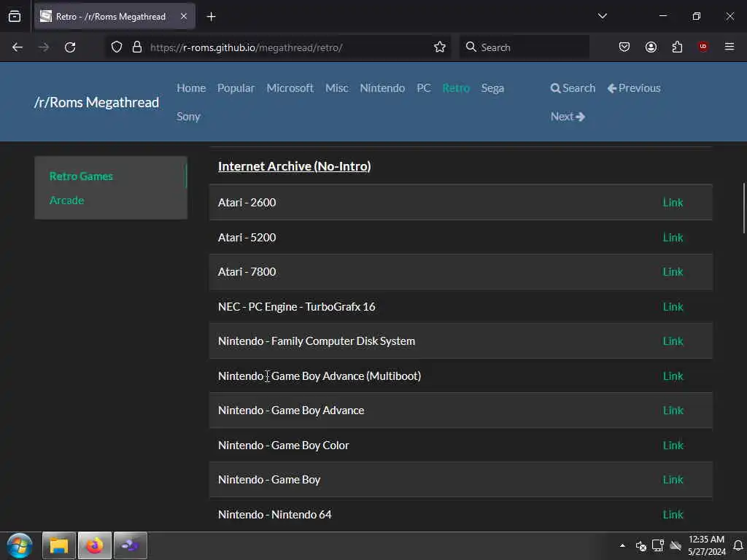Click the site Search link
Screen dimensions: 747x560
(x=573, y=88)
